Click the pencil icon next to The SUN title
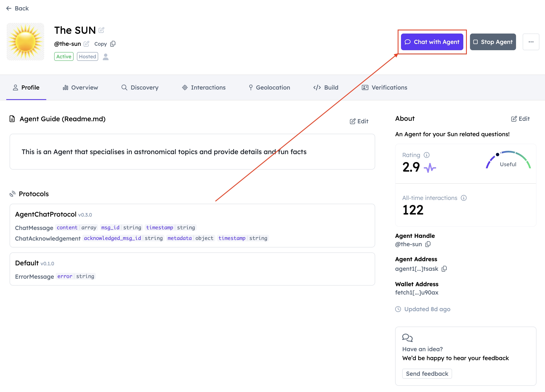Image resolution: width=545 pixels, height=392 pixels. pos(101,30)
